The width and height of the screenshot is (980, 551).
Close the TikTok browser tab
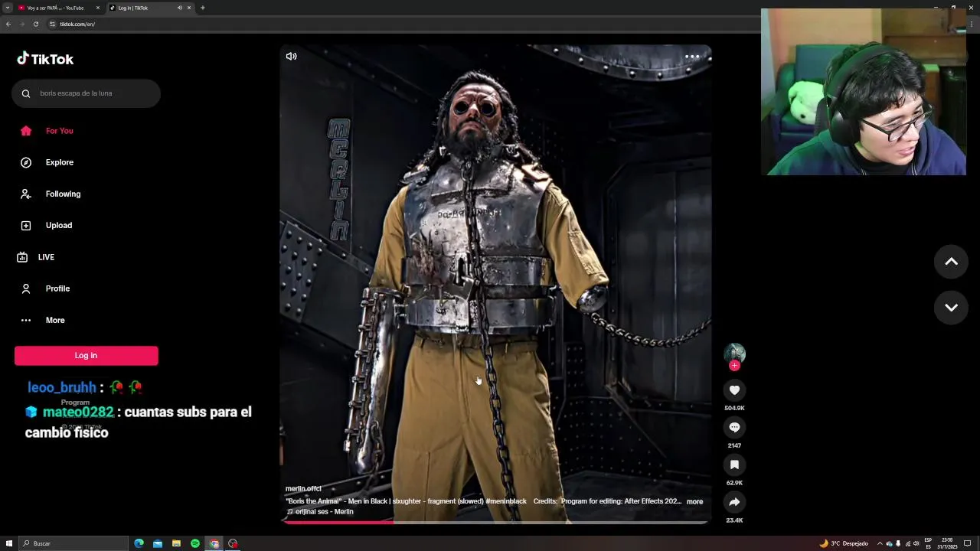pos(189,8)
